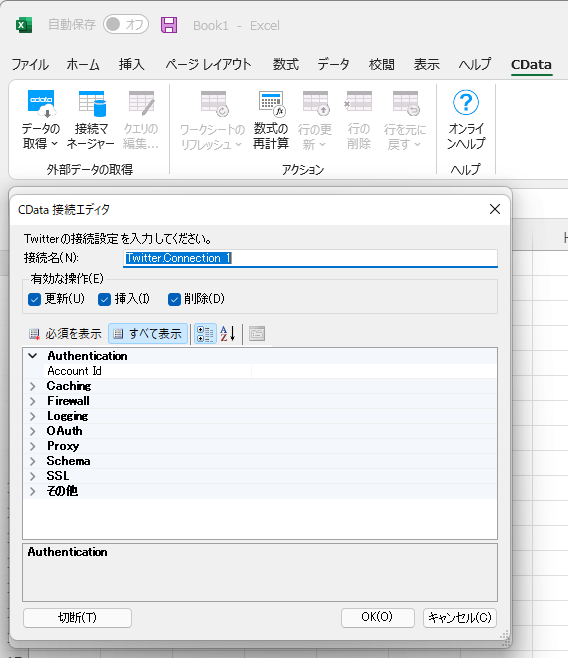Open the オンラインヘルプ question mark icon
The height and width of the screenshot is (658, 568).
466,102
